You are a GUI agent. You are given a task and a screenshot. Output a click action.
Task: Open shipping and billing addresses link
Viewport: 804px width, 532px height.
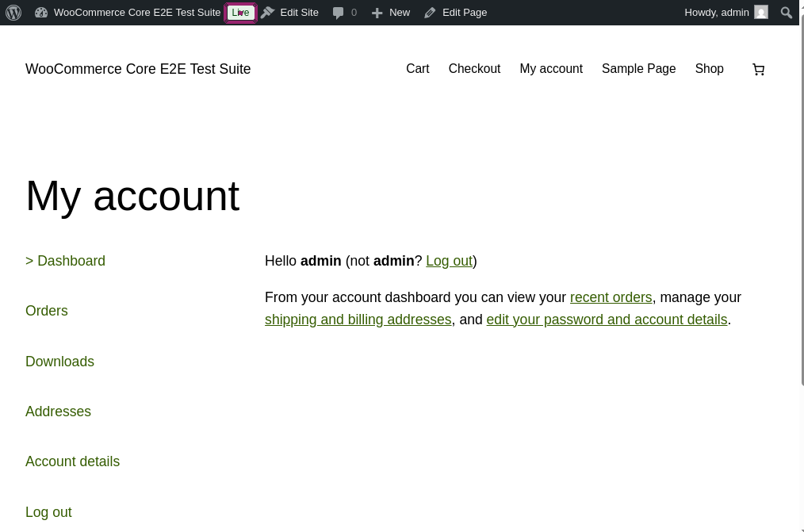(358, 320)
